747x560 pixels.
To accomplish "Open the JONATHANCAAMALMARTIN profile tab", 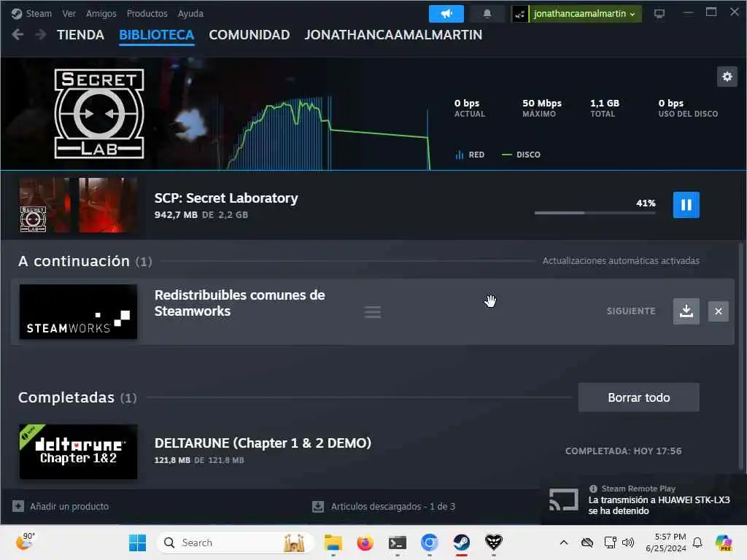I will [393, 35].
